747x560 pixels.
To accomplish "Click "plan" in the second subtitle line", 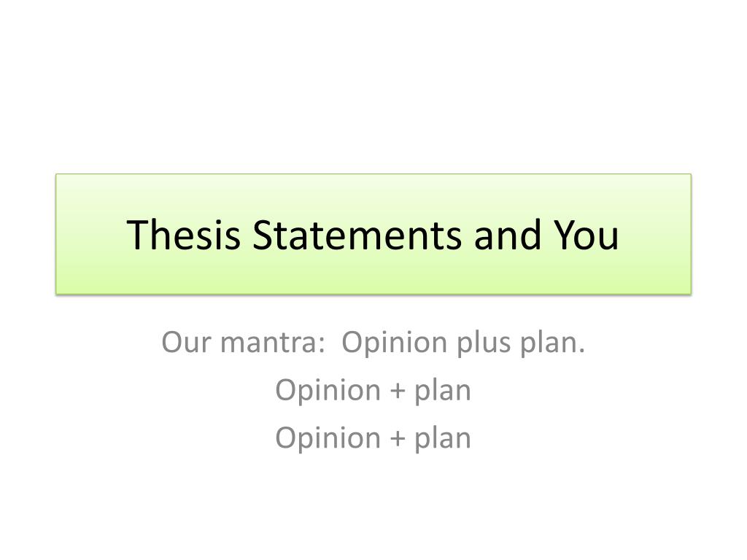I will tap(443, 392).
